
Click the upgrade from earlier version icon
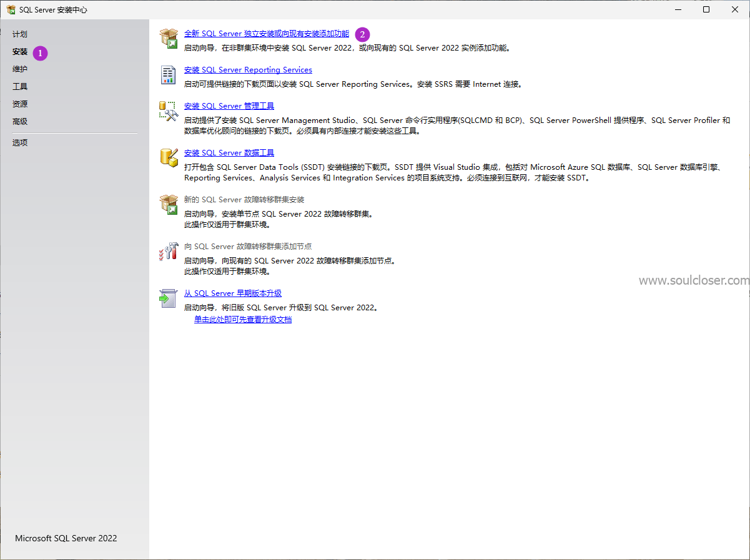[x=169, y=298]
